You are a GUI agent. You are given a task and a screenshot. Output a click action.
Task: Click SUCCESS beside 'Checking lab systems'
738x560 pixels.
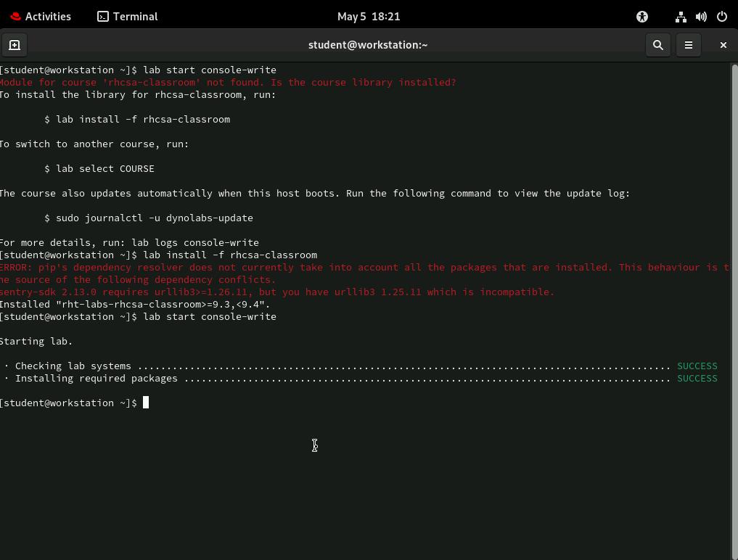point(697,366)
